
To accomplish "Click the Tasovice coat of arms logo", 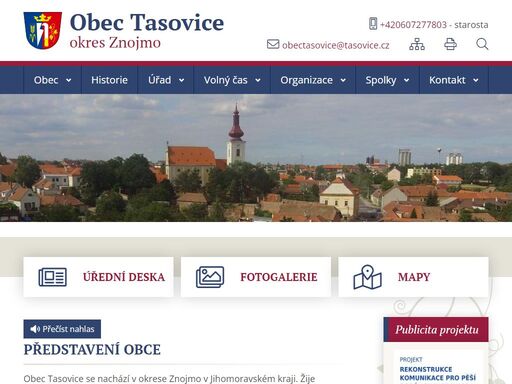I will coord(43,30).
